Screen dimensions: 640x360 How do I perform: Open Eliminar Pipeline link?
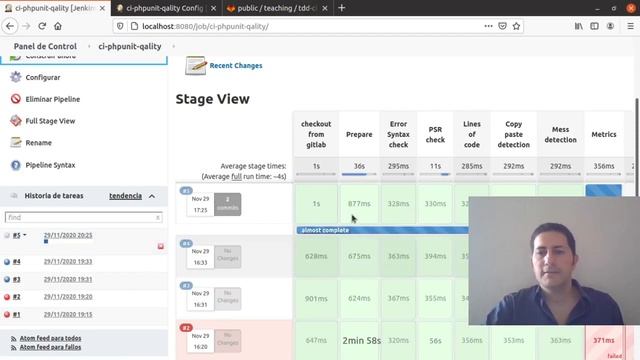53,99
